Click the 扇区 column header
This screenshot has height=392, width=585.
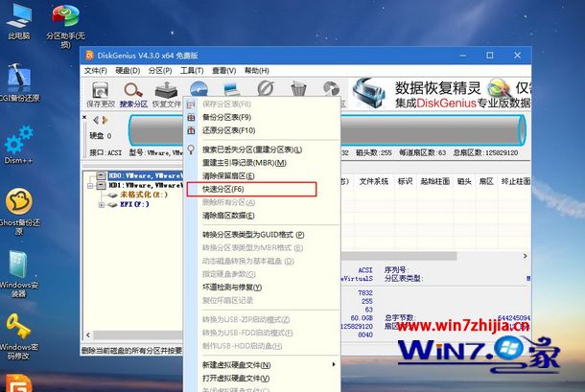tap(486, 182)
